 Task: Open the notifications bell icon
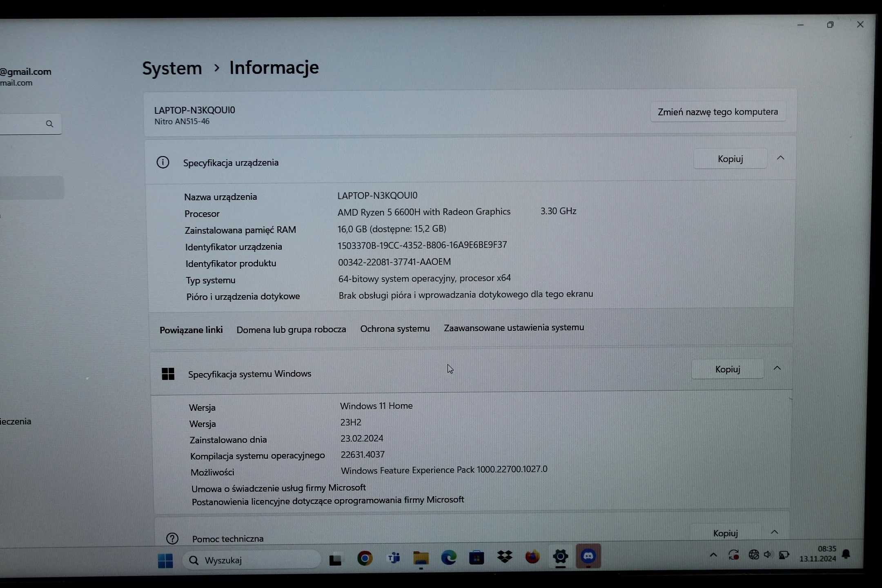click(x=846, y=554)
